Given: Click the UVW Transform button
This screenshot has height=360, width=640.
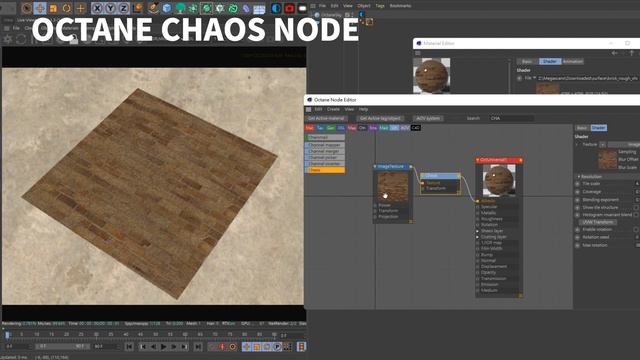Looking at the screenshot, I should click(x=598, y=222).
